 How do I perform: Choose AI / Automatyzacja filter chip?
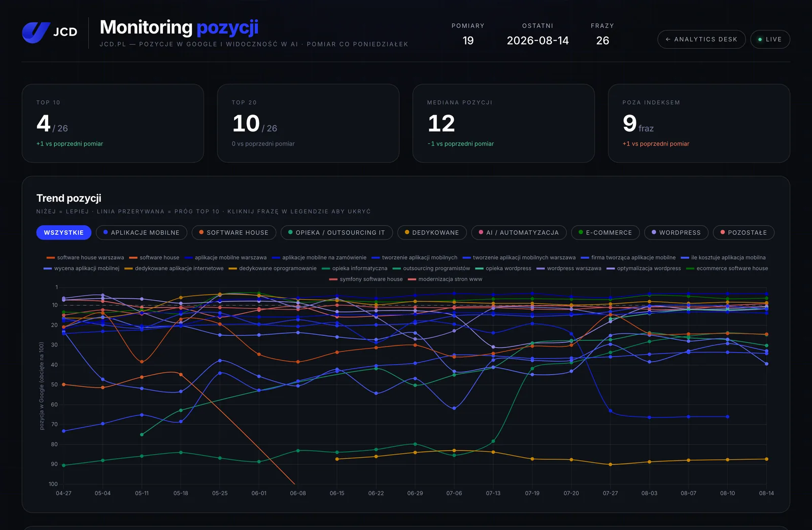[519, 233]
